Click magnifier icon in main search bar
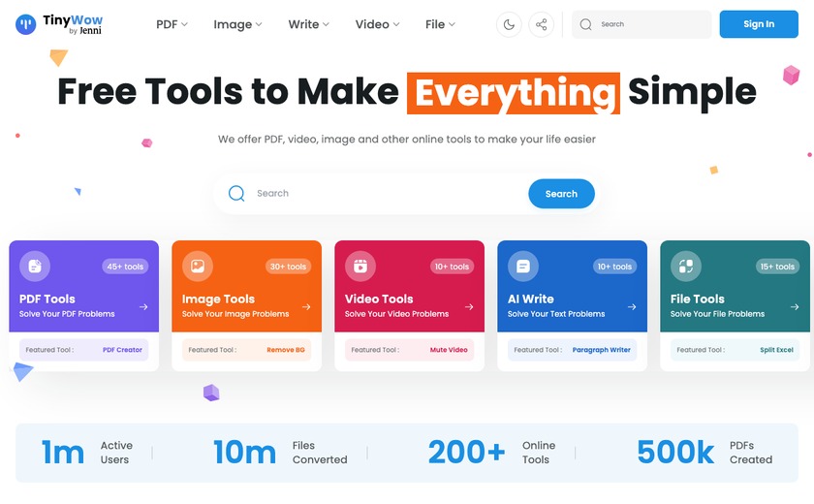 coord(236,193)
